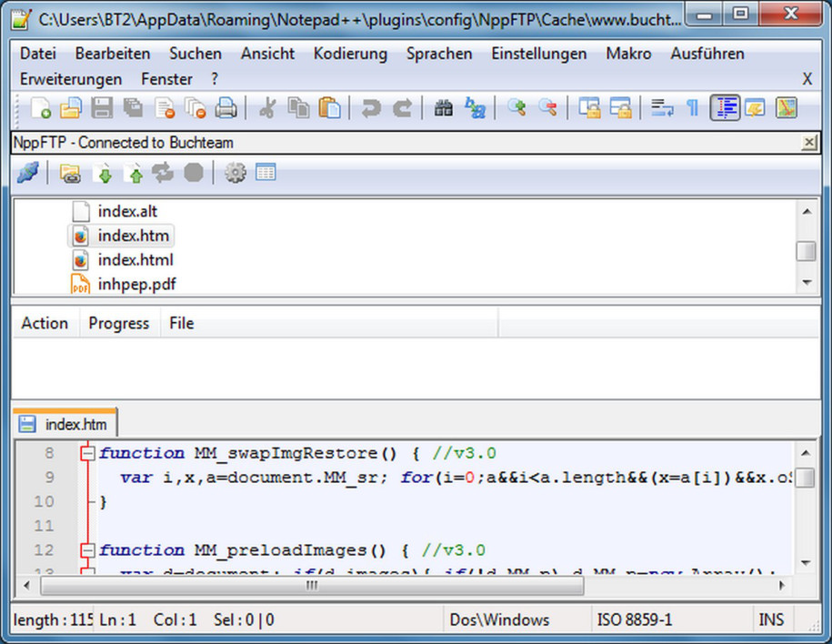Open the Datei menu

pos(37,54)
